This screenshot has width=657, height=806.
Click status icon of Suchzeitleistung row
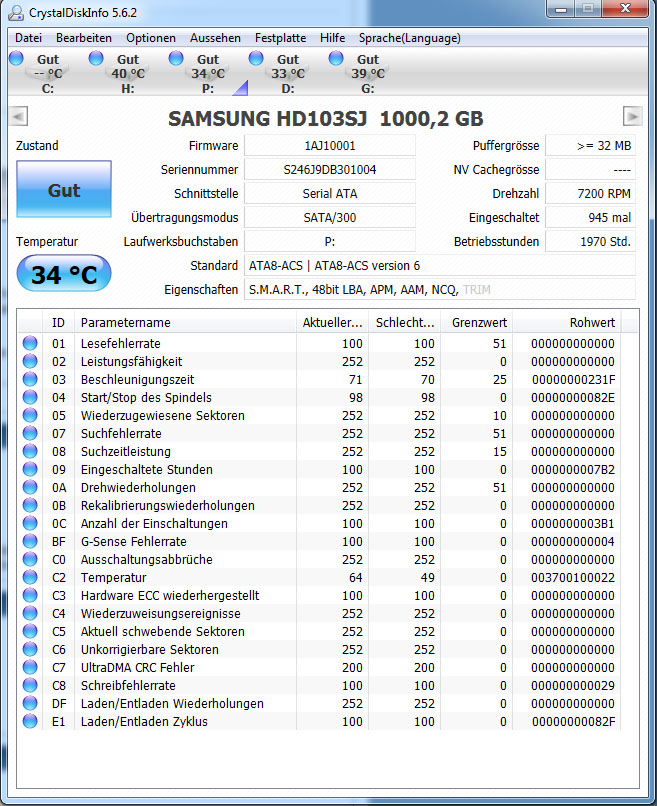point(30,451)
